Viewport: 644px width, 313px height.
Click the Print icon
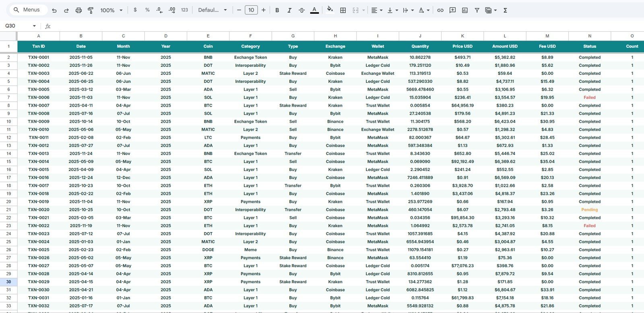pyautogui.click(x=78, y=10)
